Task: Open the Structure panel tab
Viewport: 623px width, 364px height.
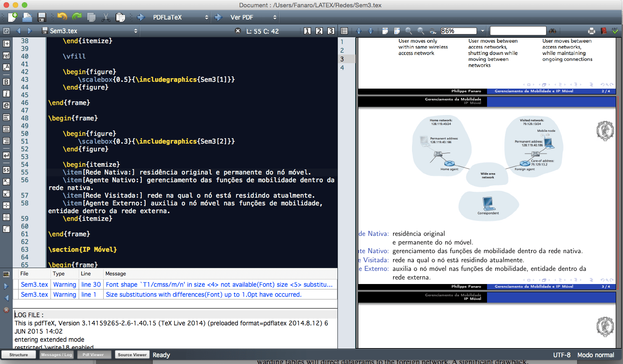Action: [x=18, y=355]
